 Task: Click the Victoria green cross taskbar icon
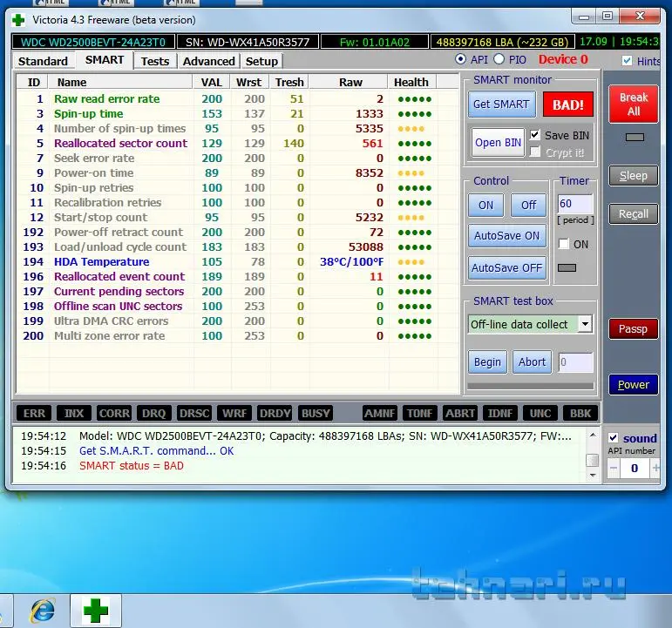[x=96, y=611]
